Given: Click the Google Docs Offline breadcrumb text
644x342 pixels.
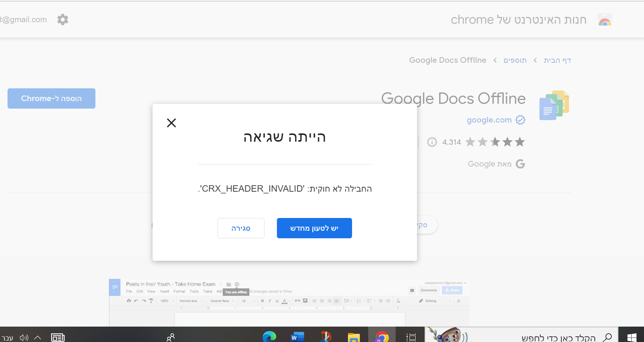Looking at the screenshot, I should [447, 60].
